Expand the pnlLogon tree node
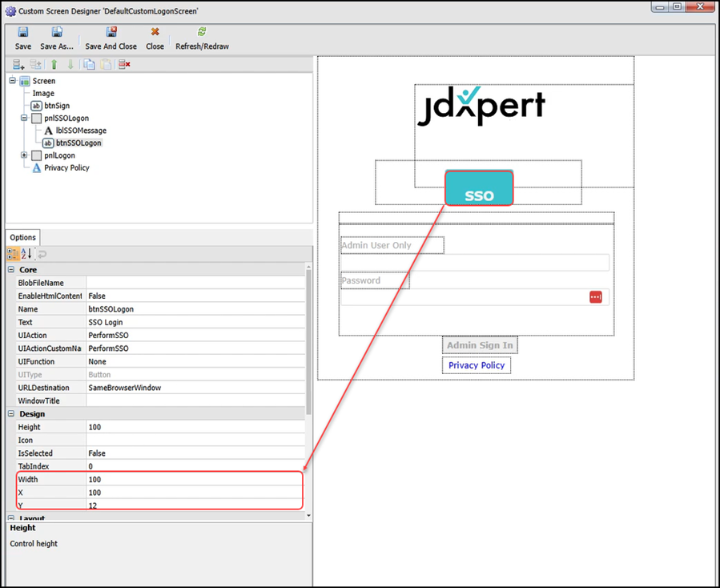The image size is (720, 588). pos(24,155)
